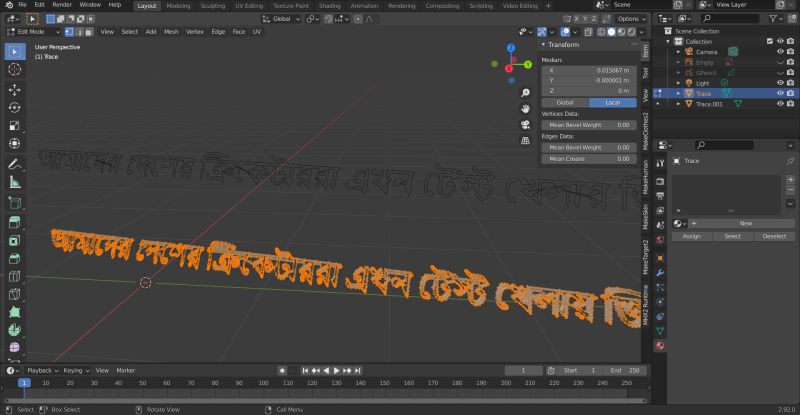The width and height of the screenshot is (800, 415).
Task: Click the pan view hand icon
Action: point(525,109)
